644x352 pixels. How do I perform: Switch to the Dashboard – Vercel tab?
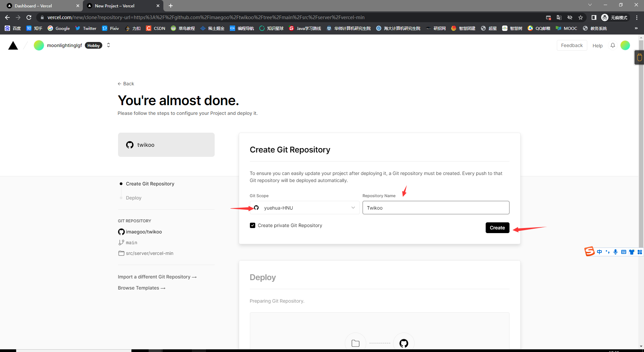point(40,6)
